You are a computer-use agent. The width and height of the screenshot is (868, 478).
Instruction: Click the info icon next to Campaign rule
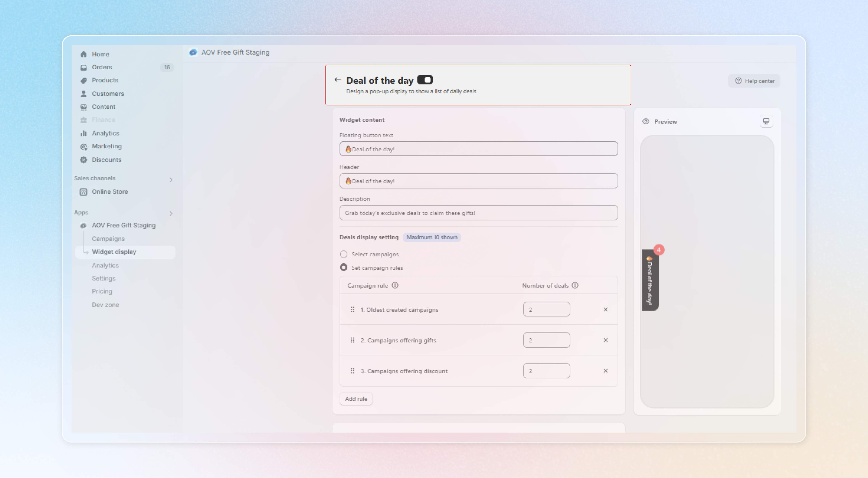395,285
